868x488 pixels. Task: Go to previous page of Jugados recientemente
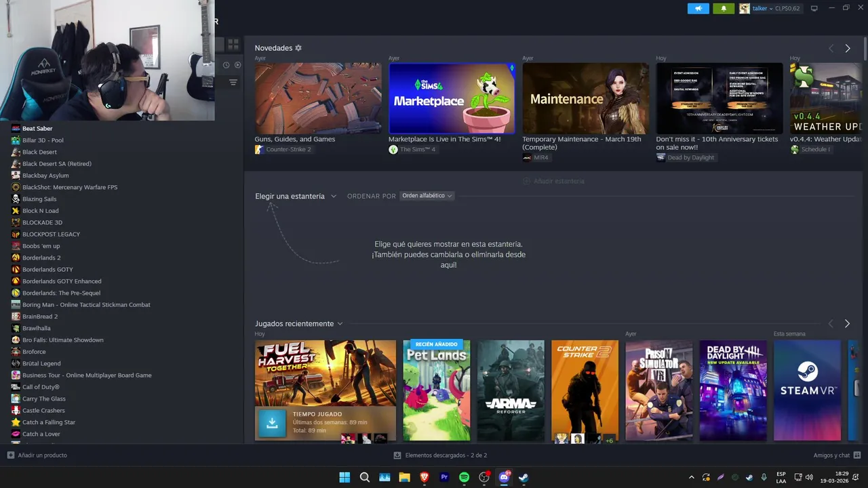coord(831,324)
